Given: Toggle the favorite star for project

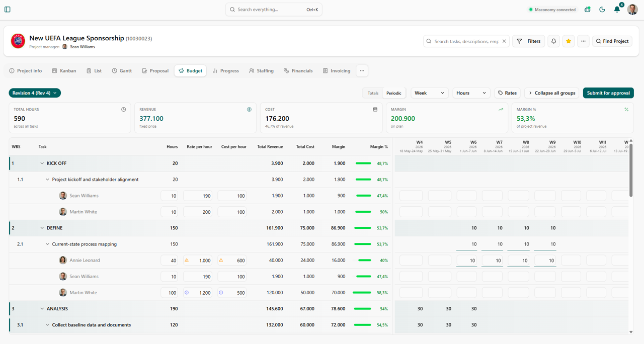Looking at the screenshot, I should click(x=569, y=41).
